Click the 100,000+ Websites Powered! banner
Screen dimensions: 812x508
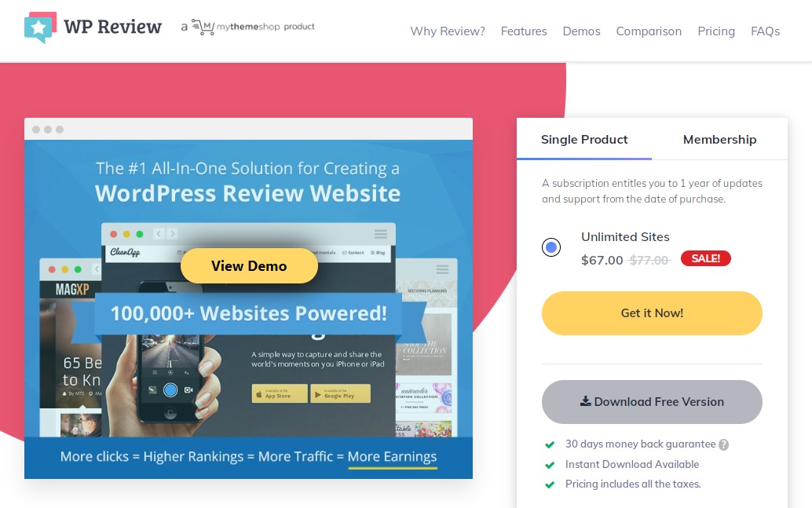click(249, 313)
